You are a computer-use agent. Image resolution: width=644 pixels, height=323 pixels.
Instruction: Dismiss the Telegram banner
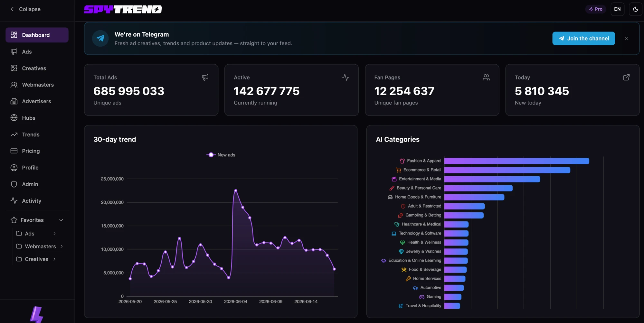pyautogui.click(x=626, y=38)
